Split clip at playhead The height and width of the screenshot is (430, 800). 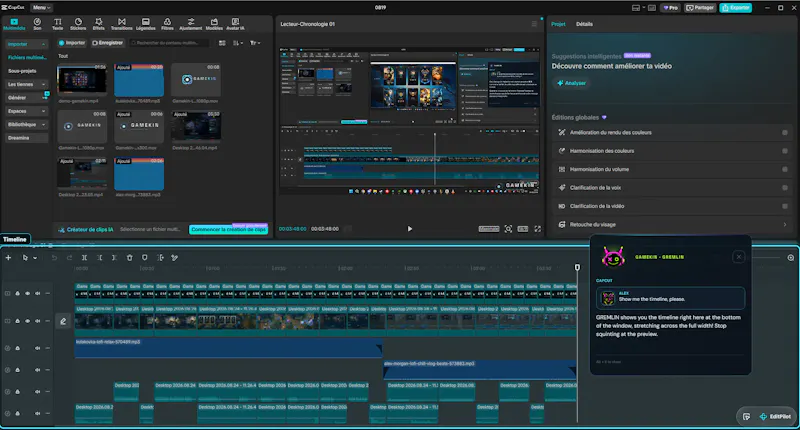point(85,258)
